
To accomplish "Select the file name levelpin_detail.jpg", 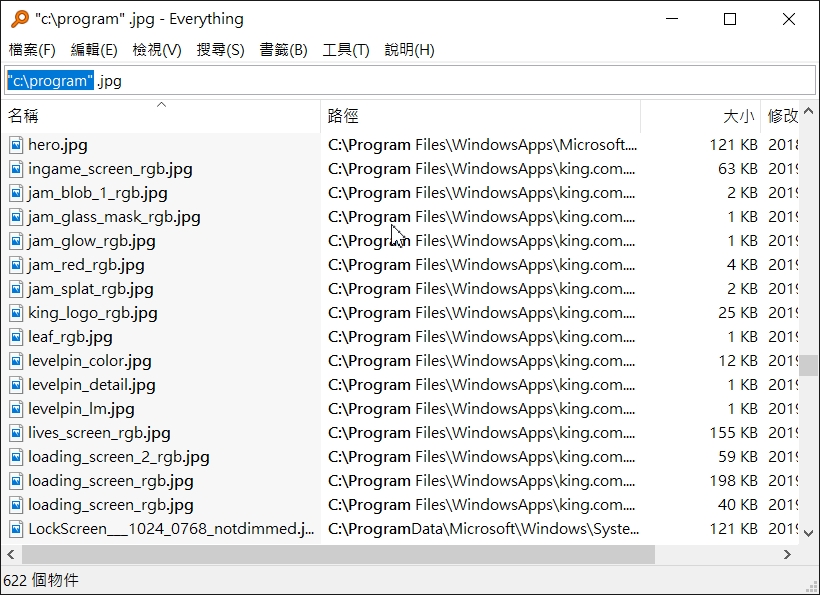I will pyautogui.click(x=92, y=385).
